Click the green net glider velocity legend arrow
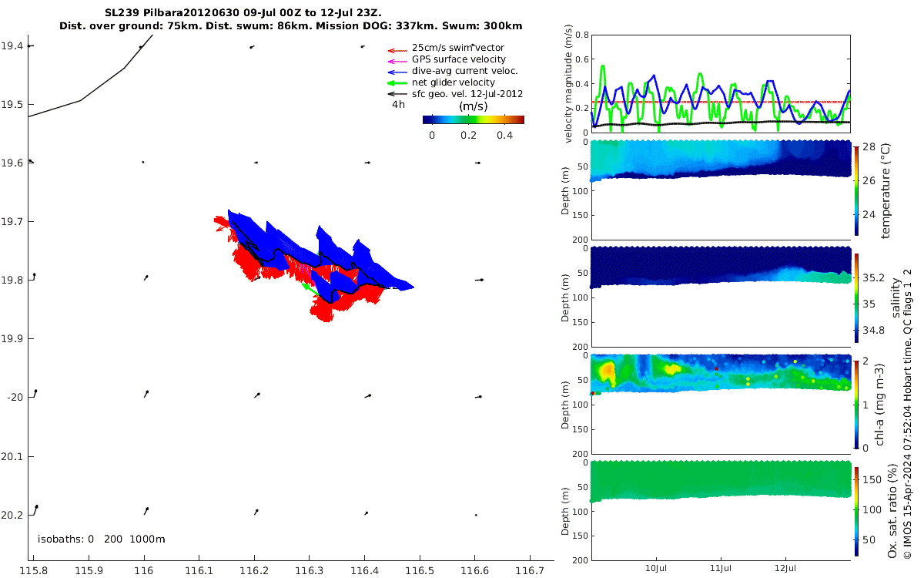This screenshot has width=924, height=578. 397,83
